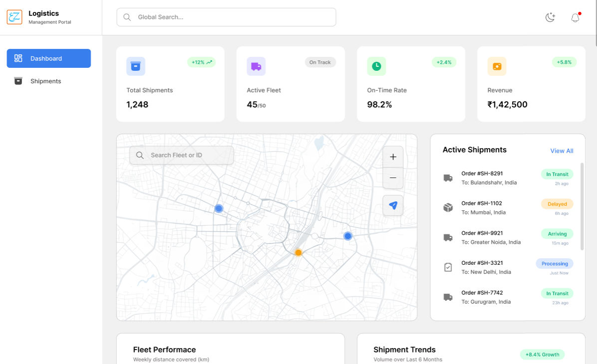This screenshot has height=364, width=597.
Task: Click To: Bulandshahr, India destination
Action: tap(489, 182)
